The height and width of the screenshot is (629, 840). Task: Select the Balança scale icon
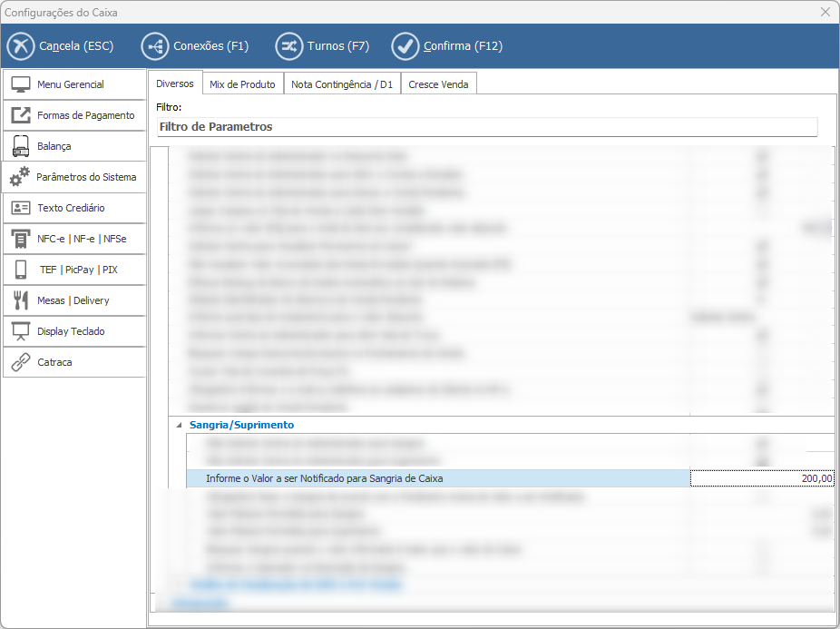21,146
